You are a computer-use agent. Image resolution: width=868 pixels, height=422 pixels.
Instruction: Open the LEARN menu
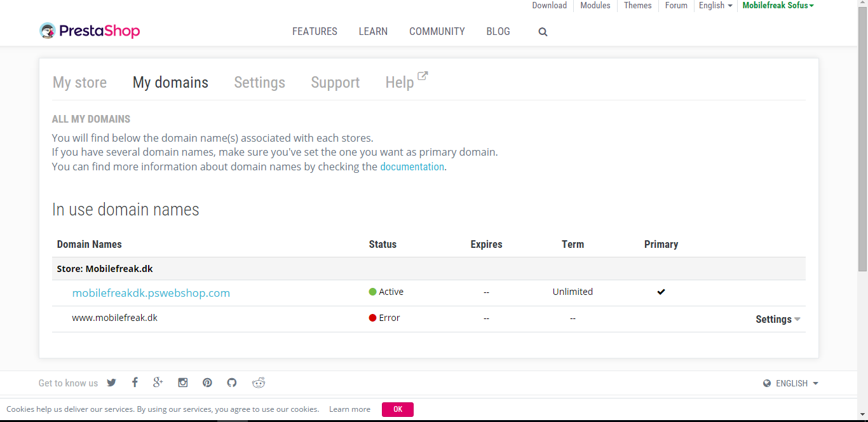(373, 31)
